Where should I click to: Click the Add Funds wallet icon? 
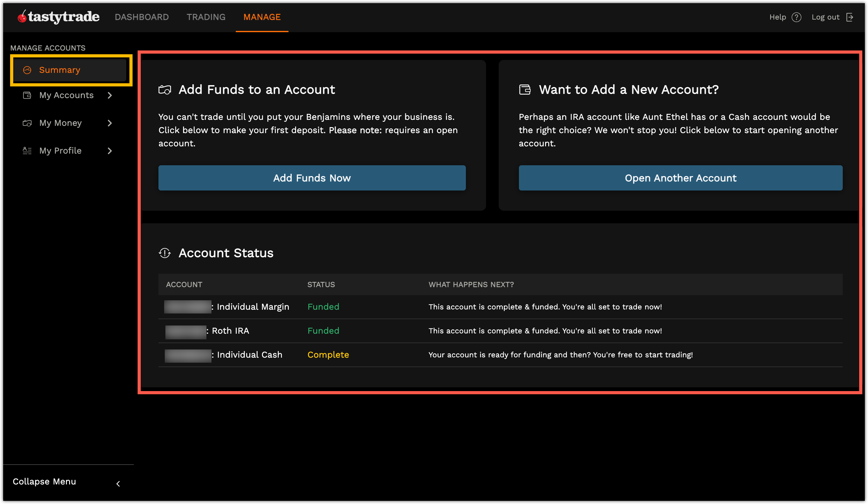[x=165, y=90]
